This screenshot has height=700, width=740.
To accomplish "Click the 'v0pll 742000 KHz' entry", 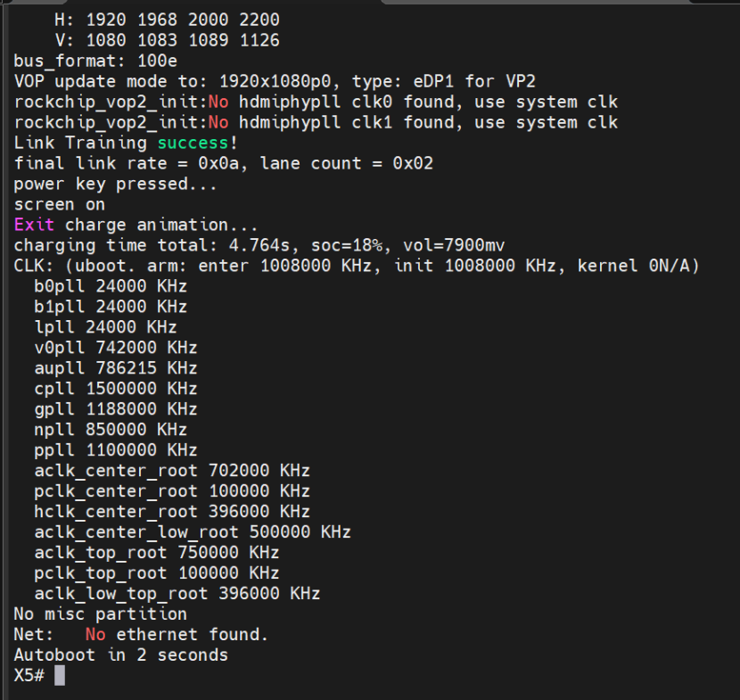I will point(116,348).
